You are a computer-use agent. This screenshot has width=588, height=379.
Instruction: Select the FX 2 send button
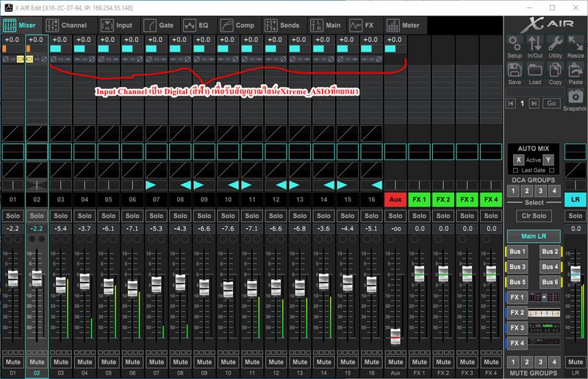[x=517, y=313]
